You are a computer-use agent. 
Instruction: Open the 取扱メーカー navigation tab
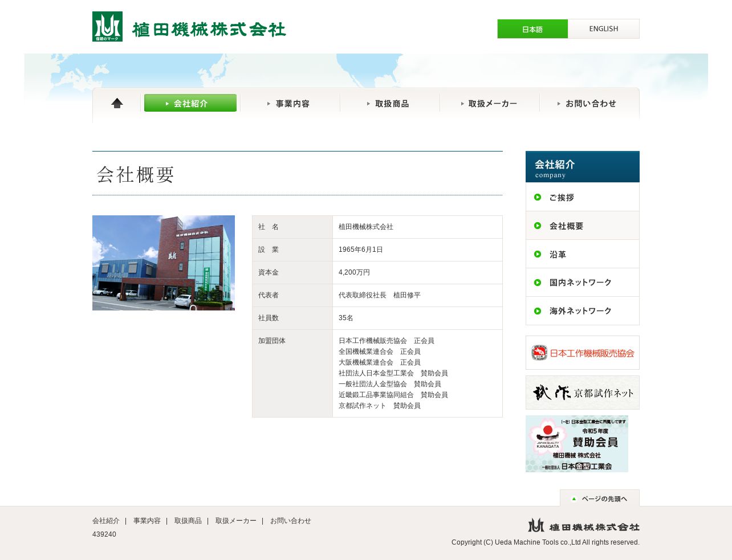point(490,103)
